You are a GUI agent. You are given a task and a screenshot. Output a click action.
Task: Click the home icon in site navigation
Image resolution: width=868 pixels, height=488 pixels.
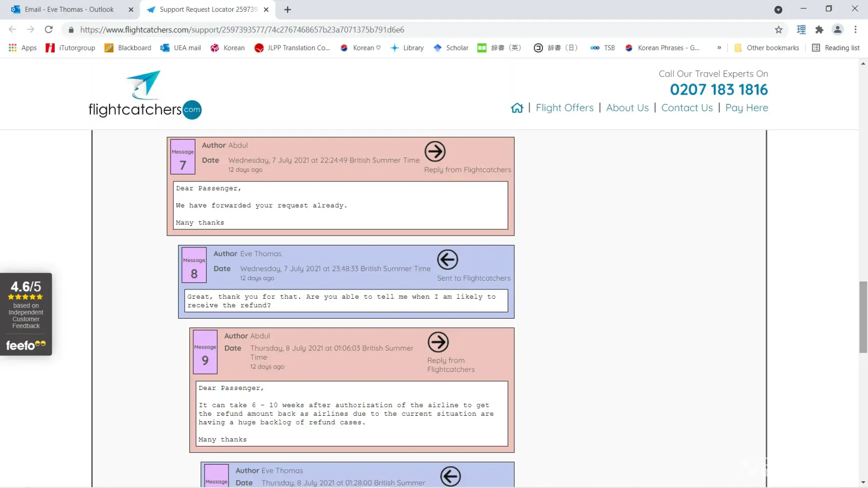[x=517, y=108]
